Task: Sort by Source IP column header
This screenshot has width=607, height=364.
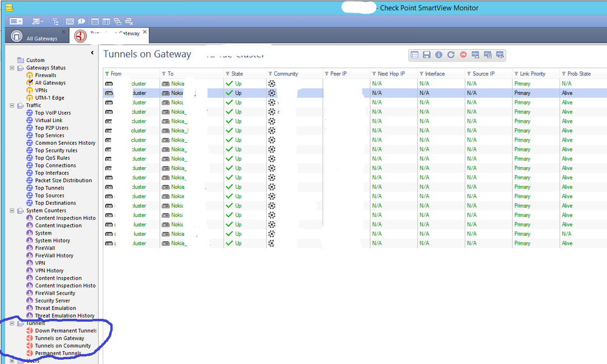Action: click(484, 74)
